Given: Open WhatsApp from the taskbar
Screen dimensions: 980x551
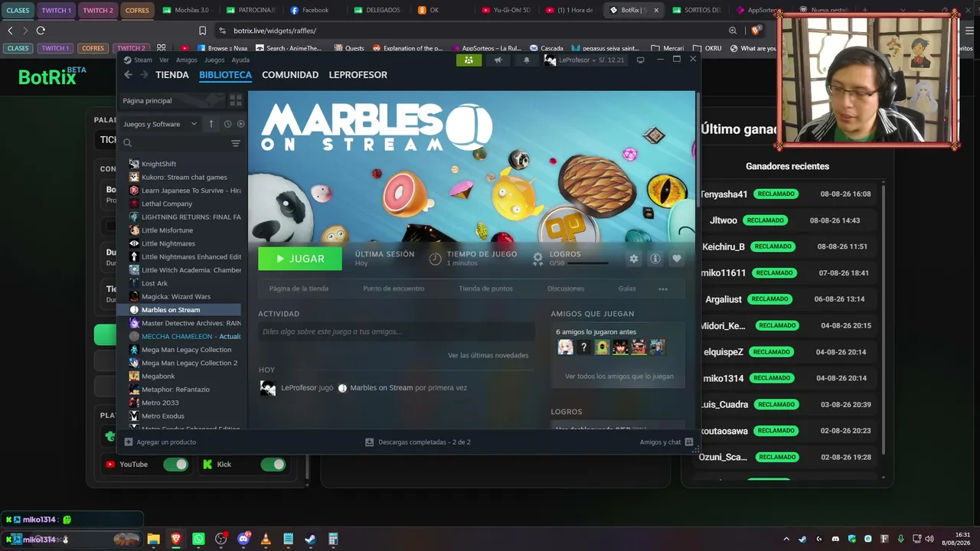Looking at the screenshot, I should click(x=198, y=540).
